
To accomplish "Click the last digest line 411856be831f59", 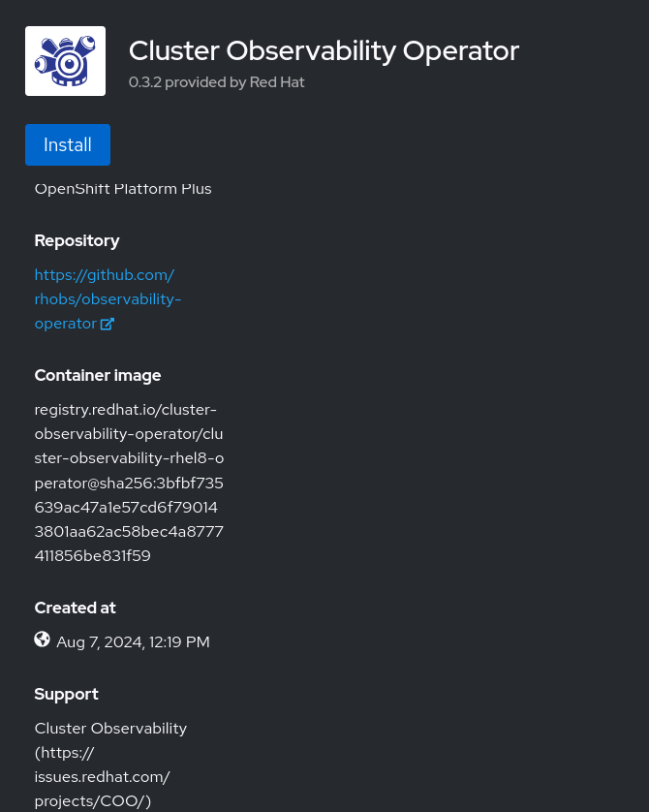I will tap(93, 556).
